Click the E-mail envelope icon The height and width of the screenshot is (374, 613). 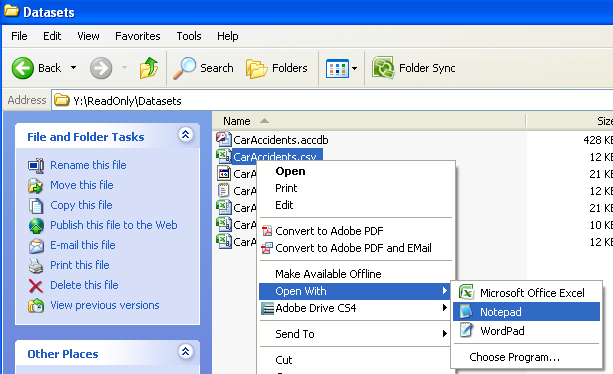point(36,245)
